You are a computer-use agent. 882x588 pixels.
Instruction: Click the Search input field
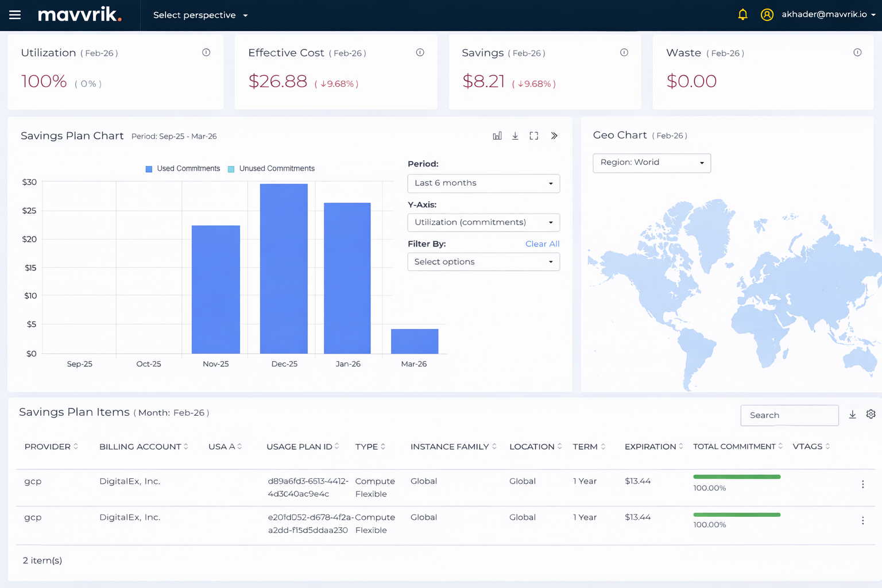pos(790,415)
